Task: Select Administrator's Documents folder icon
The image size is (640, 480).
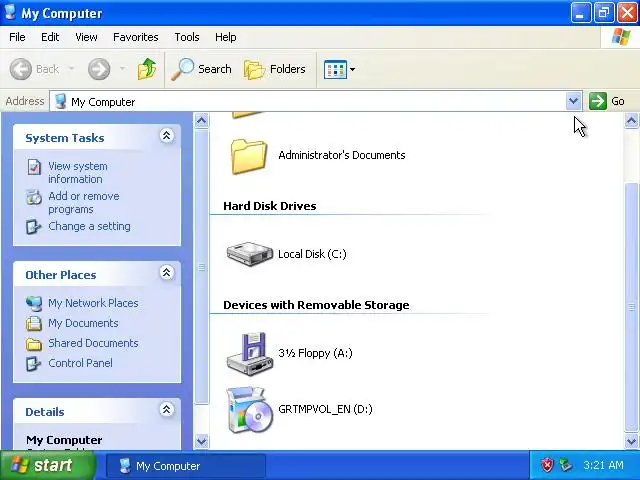Action: (x=249, y=156)
